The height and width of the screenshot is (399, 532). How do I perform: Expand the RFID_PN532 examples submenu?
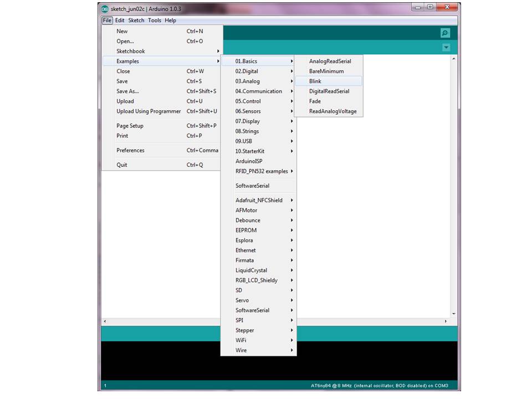tap(260, 171)
